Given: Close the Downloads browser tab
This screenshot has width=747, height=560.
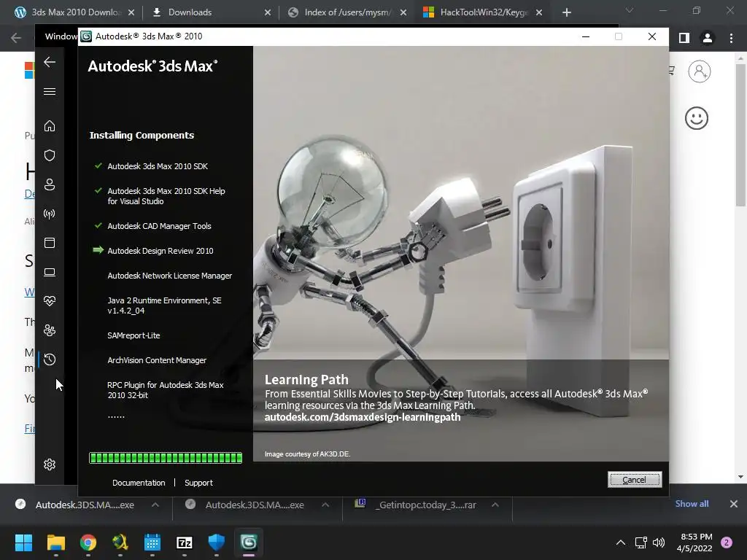Looking at the screenshot, I should pos(268,12).
